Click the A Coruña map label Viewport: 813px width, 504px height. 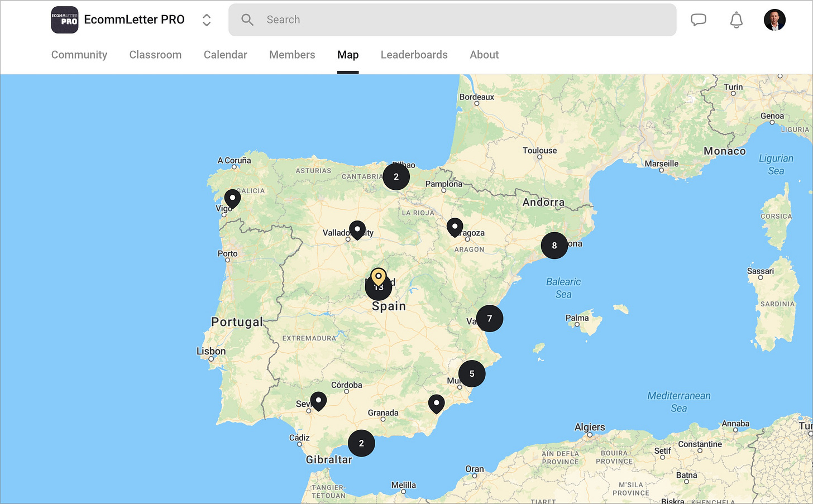click(235, 160)
